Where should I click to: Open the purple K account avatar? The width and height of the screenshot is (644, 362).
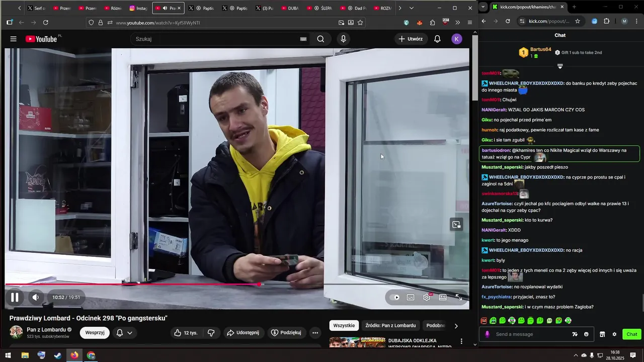pyautogui.click(x=457, y=39)
